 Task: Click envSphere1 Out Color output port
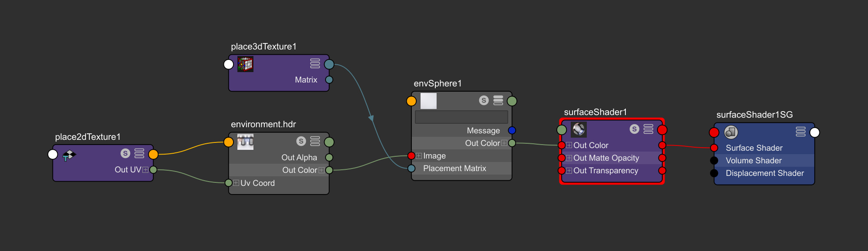click(512, 143)
